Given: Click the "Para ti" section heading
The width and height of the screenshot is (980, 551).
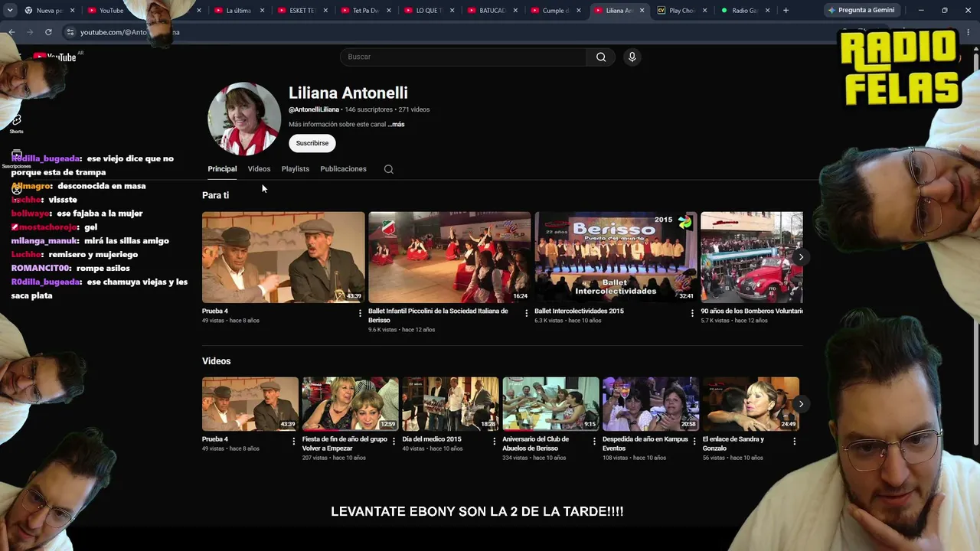Looking at the screenshot, I should click(x=215, y=195).
